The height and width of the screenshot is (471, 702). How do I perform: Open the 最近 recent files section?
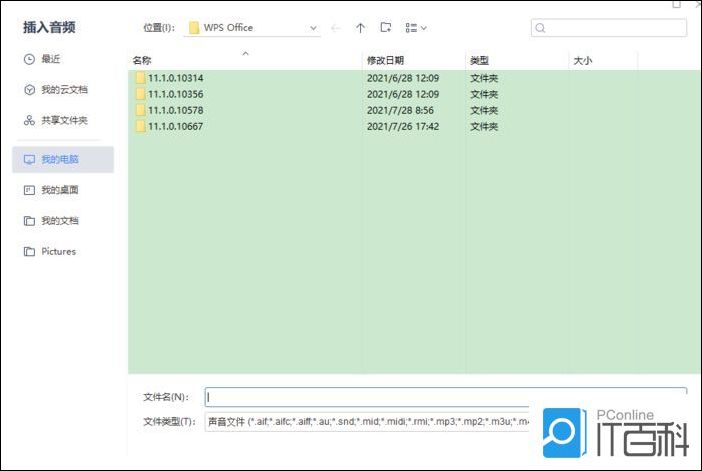tap(51, 59)
